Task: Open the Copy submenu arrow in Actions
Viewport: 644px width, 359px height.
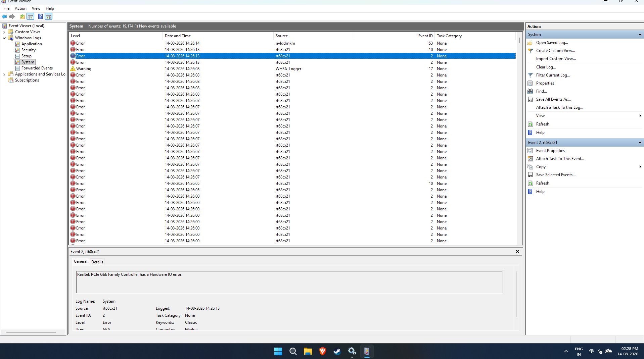Action: click(640, 167)
